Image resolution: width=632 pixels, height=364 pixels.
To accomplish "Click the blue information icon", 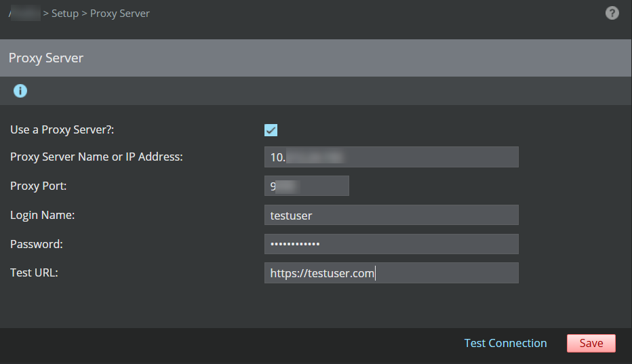I will 20,91.
